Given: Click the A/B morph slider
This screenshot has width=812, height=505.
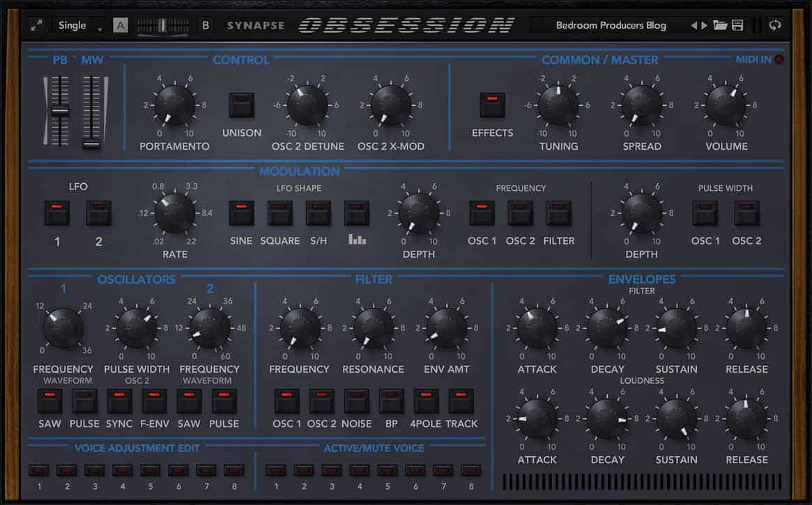Looking at the screenshot, I should point(162,25).
